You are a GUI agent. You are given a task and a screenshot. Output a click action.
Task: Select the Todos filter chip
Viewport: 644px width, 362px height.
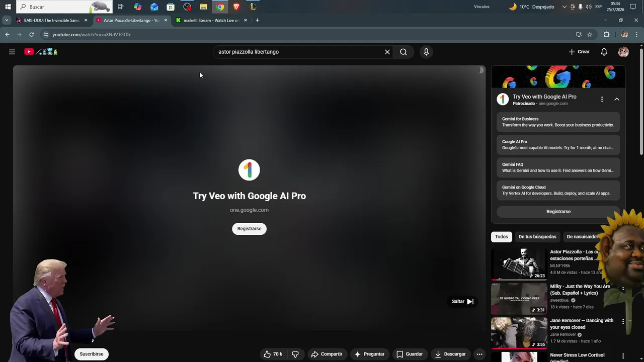[502, 237]
